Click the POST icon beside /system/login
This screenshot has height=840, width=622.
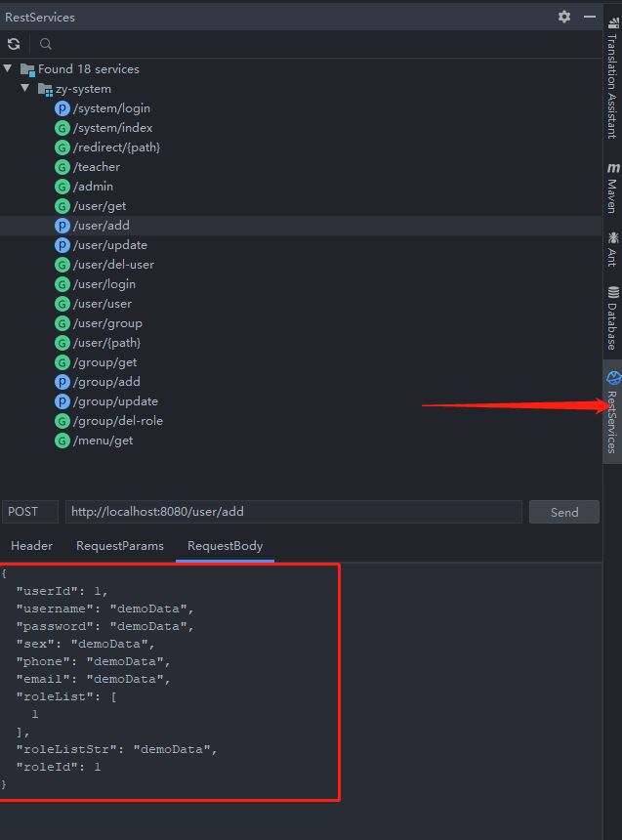[x=62, y=108]
